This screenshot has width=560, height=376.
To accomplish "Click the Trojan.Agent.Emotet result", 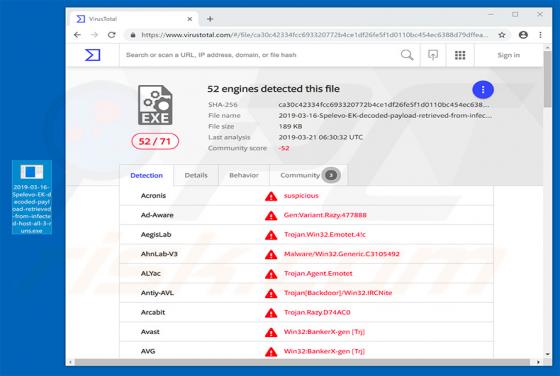I will tap(318, 274).
